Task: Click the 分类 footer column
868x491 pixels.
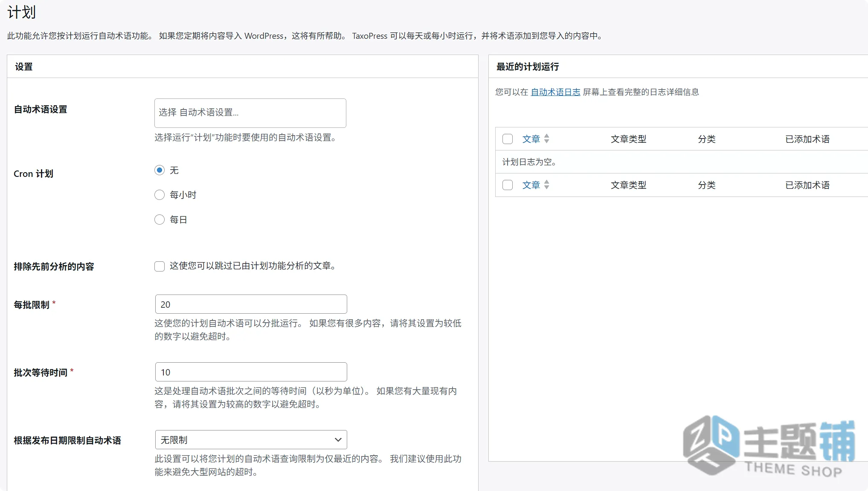Action: pyautogui.click(x=706, y=185)
